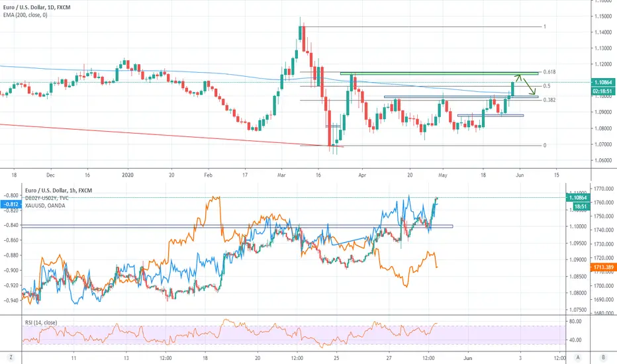Select the Euro / U.S. Dollar, 1h, FXCM legend

[59, 191]
